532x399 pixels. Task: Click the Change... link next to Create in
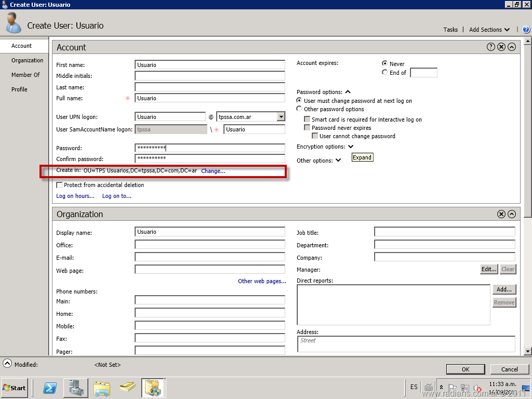pyautogui.click(x=213, y=171)
